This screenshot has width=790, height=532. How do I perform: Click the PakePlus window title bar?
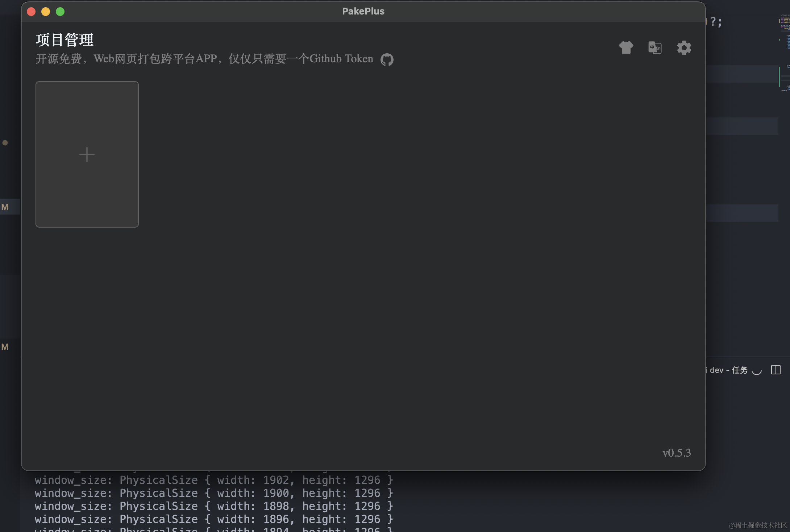pyautogui.click(x=363, y=11)
